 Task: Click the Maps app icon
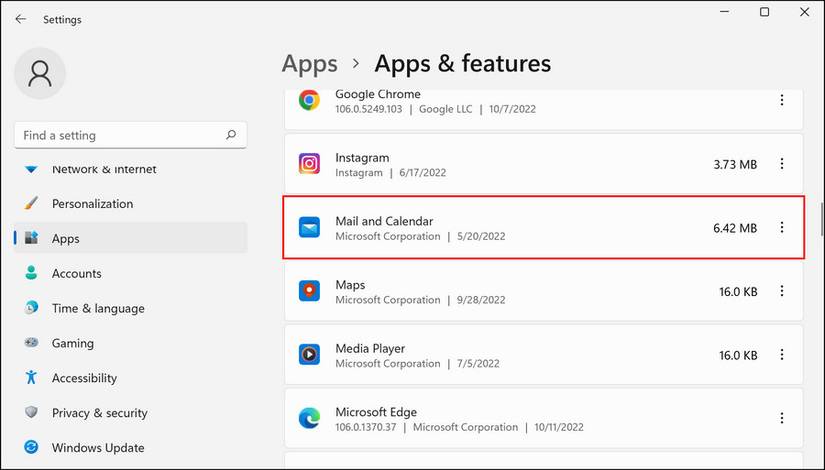point(310,291)
